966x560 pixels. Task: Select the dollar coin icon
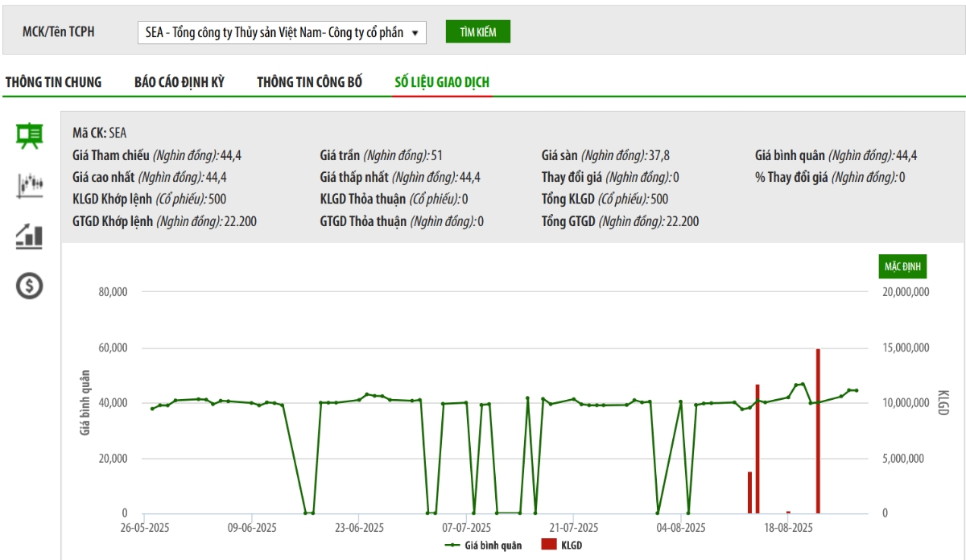30,285
